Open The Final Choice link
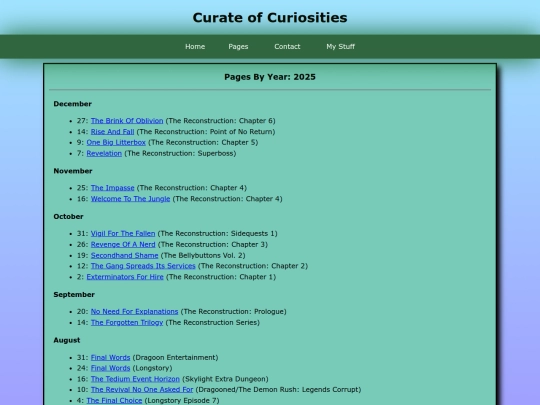 [x=114, y=401]
